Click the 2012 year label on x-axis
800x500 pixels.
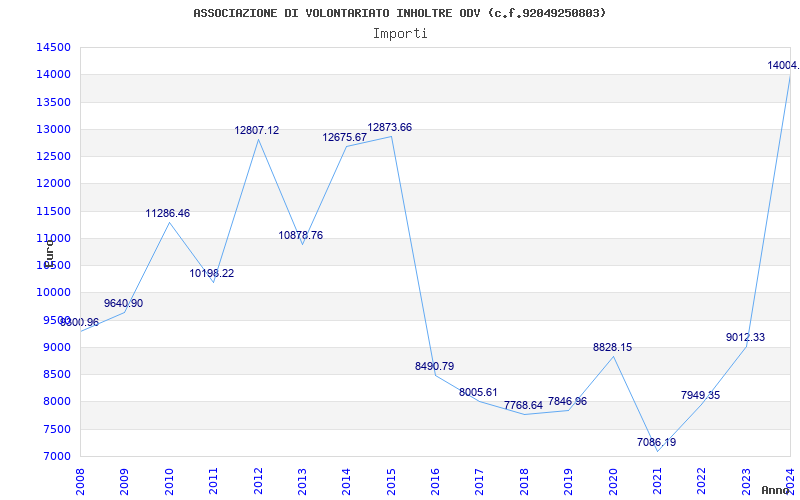258,481
